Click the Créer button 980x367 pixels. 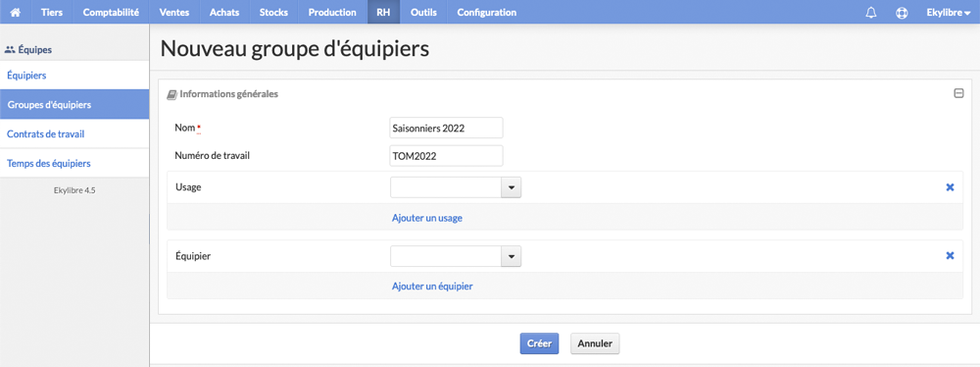pos(539,343)
